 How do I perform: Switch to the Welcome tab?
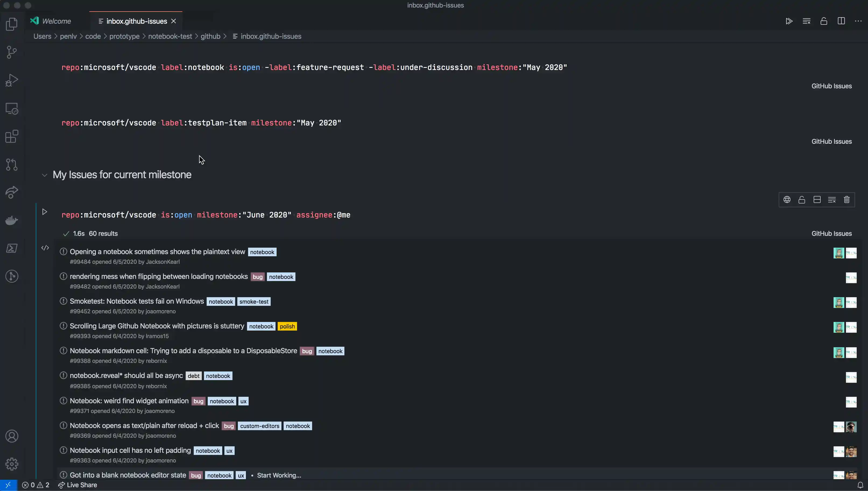(x=56, y=21)
